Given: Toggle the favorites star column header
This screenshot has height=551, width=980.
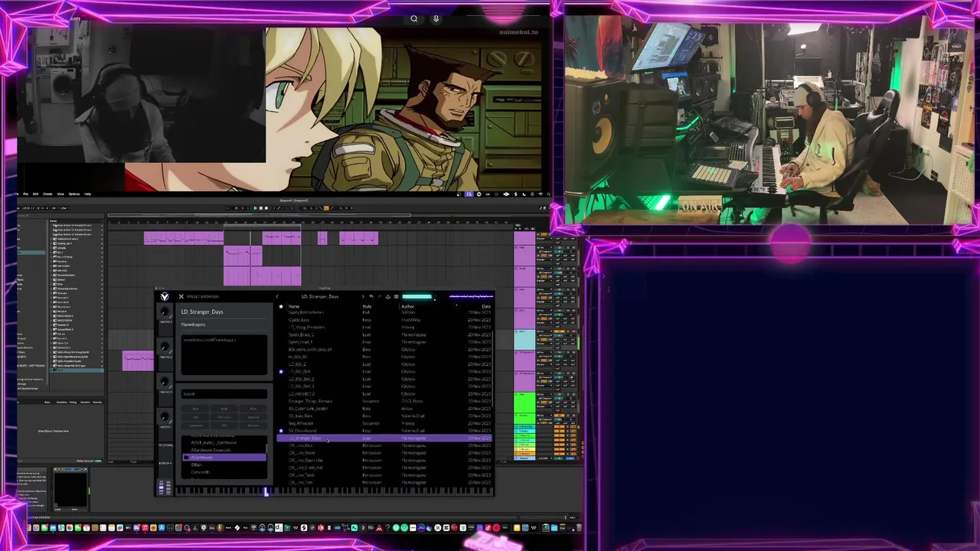Looking at the screenshot, I should (x=281, y=306).
